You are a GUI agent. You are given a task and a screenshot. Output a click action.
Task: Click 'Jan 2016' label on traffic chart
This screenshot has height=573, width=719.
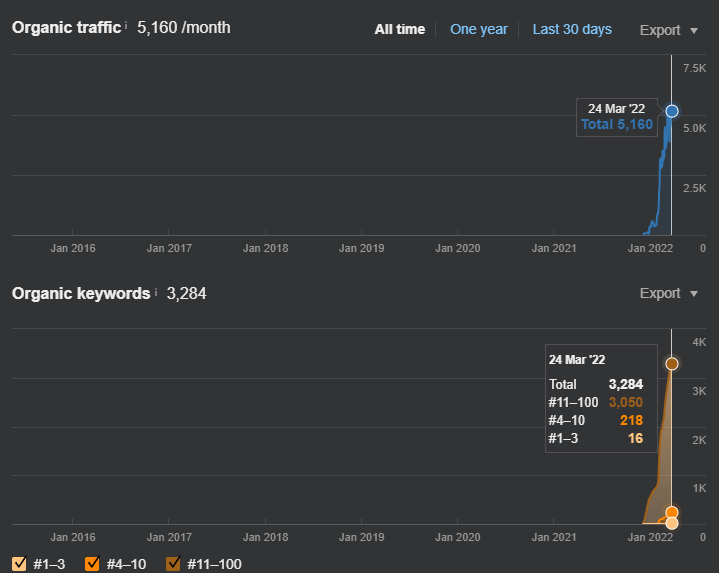point(73,248)
